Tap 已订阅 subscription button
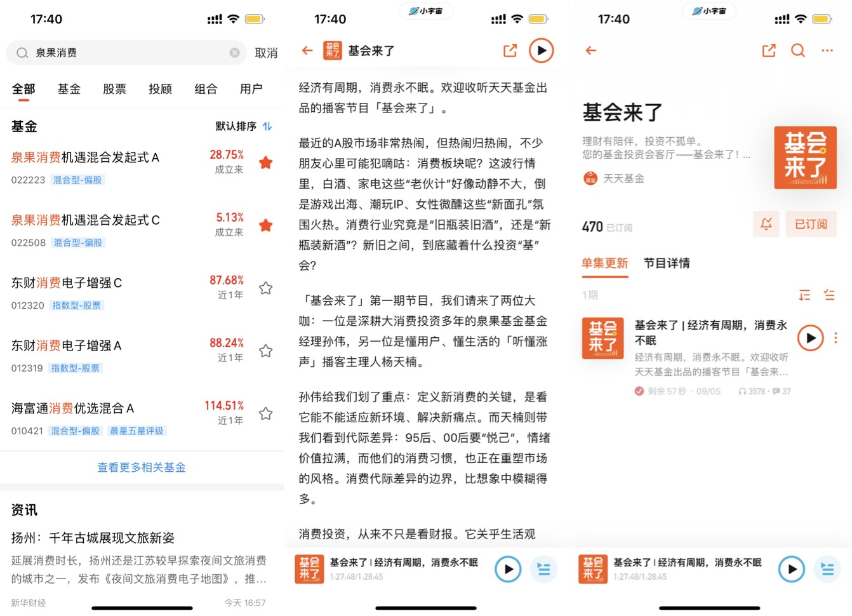Image resolution: width=852 pixels, height=616 pixels. (811, 224)
